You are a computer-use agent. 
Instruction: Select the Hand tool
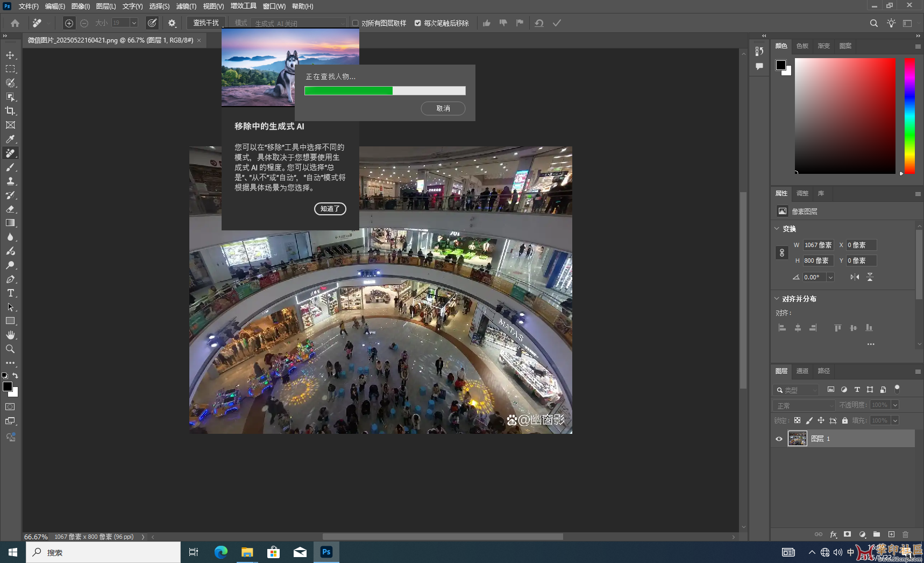pyautogui.click(x=10, y=335)
